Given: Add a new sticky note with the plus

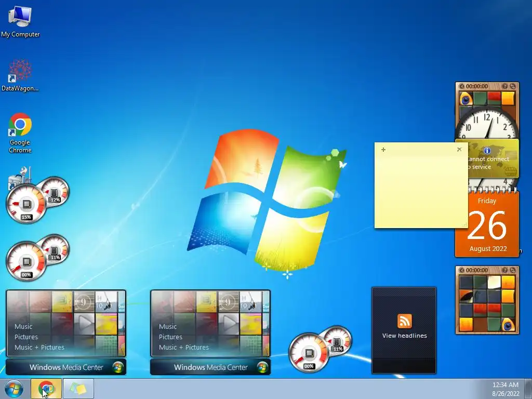Looking at the screenshot, I should 383,150.
